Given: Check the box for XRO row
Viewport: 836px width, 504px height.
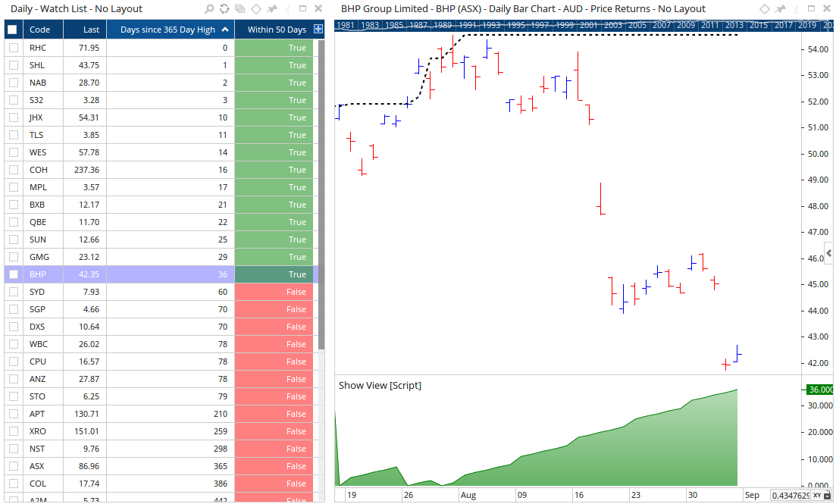Looking at the screenshot, I should coord(14,431).
